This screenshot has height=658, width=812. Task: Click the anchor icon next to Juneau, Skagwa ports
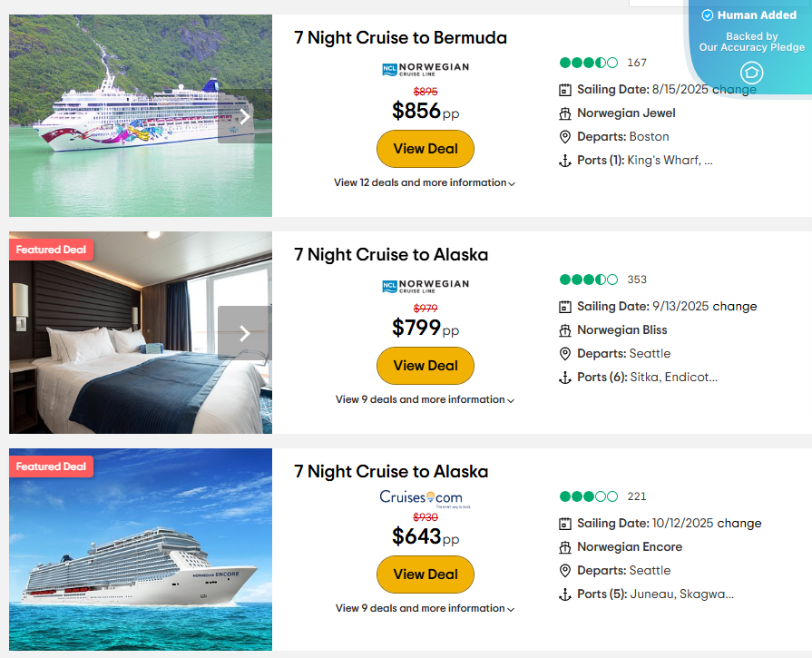(x=566, y=594)
